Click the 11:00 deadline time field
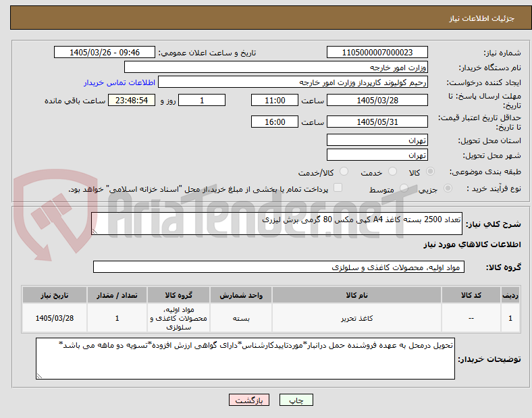Viewport: 532px width, 418px height. [x=275, y=100]
